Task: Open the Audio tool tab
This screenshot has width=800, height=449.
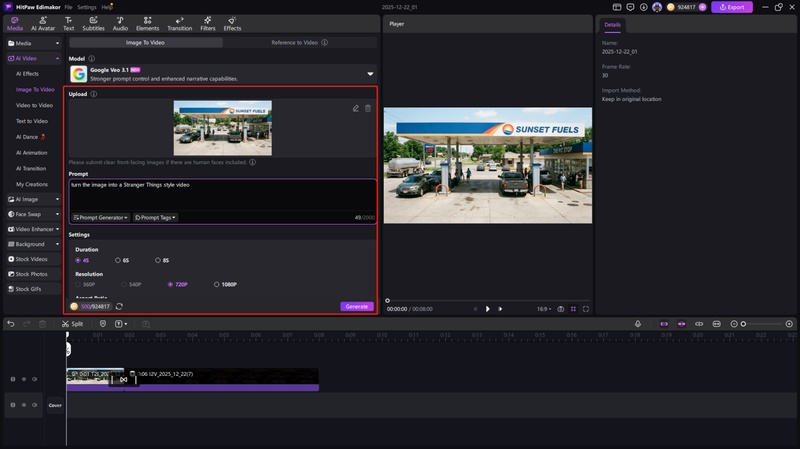Action: (x=120, y=23)
